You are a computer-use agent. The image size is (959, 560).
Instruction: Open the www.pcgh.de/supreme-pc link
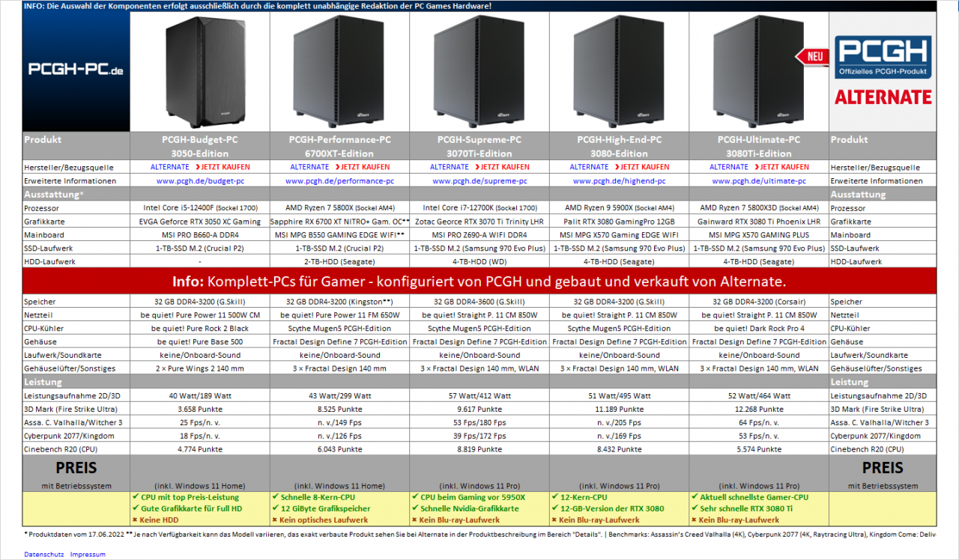tap(480, 181)
